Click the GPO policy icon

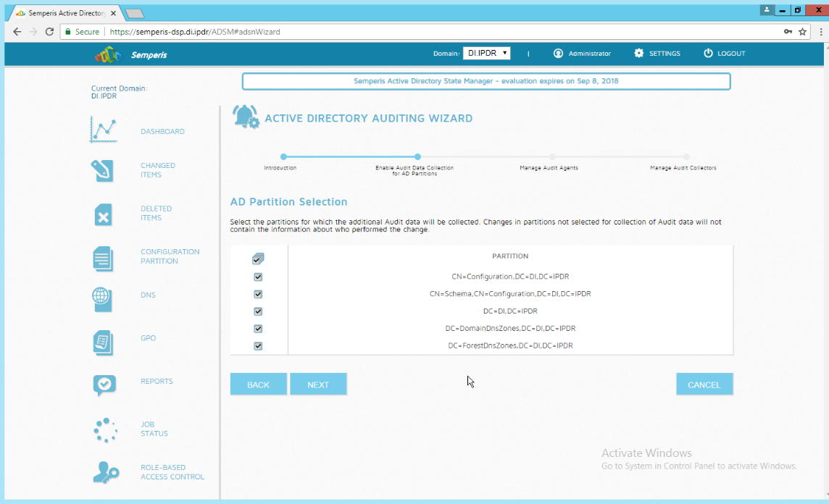tap(103, 343)
